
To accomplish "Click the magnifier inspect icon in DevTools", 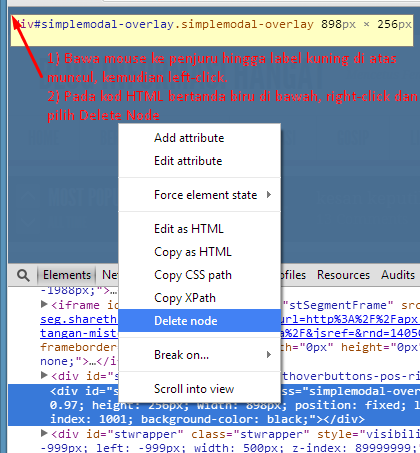I will (23, 275).
